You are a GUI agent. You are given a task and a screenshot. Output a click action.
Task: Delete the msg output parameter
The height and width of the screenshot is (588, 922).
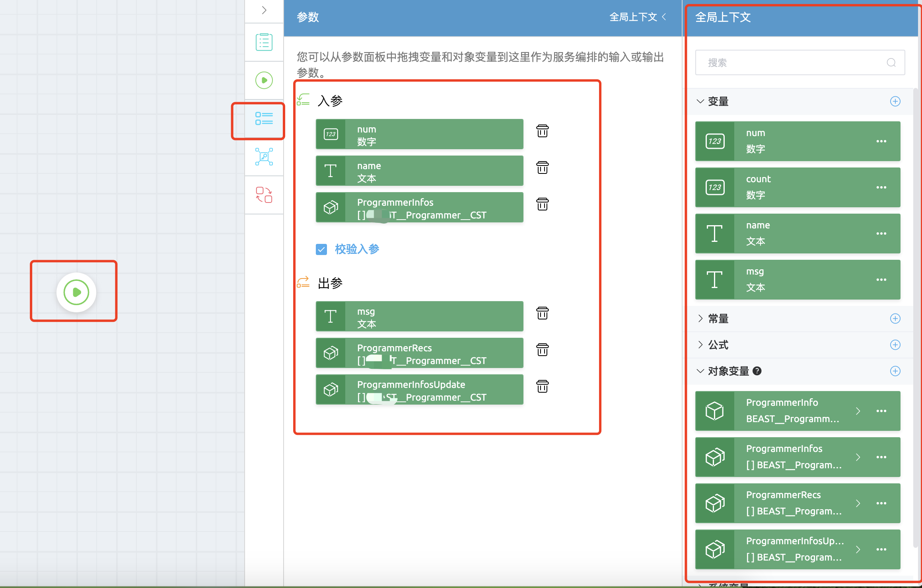[542, 313]
